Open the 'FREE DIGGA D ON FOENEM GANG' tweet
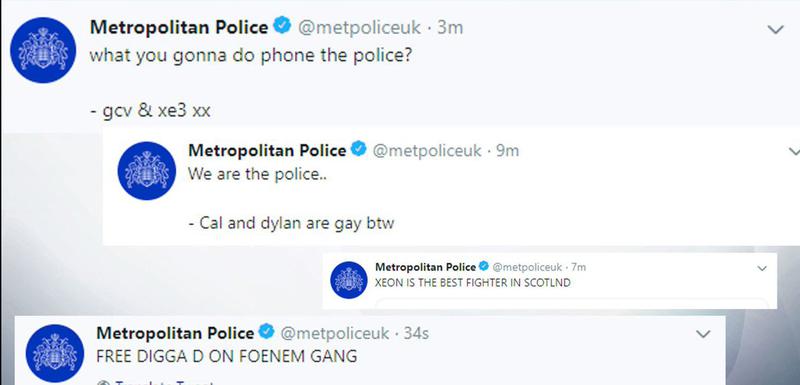The image size is (800, 385). coord(227,356)
